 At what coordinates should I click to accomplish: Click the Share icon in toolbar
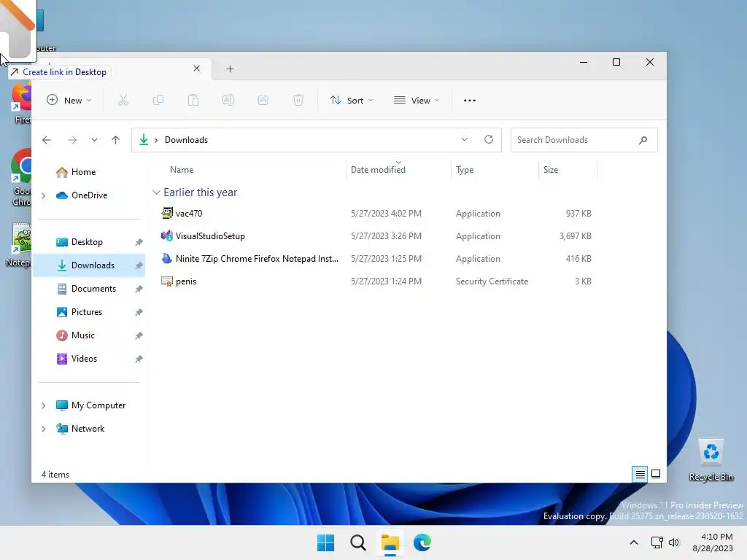[263, 101]
